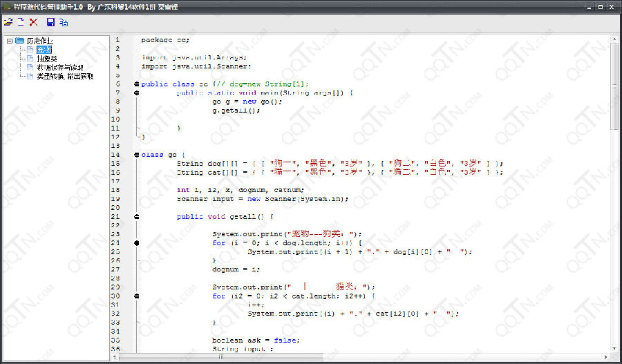
Task: Click the app icon in title bar
Action: click(6, 6)
